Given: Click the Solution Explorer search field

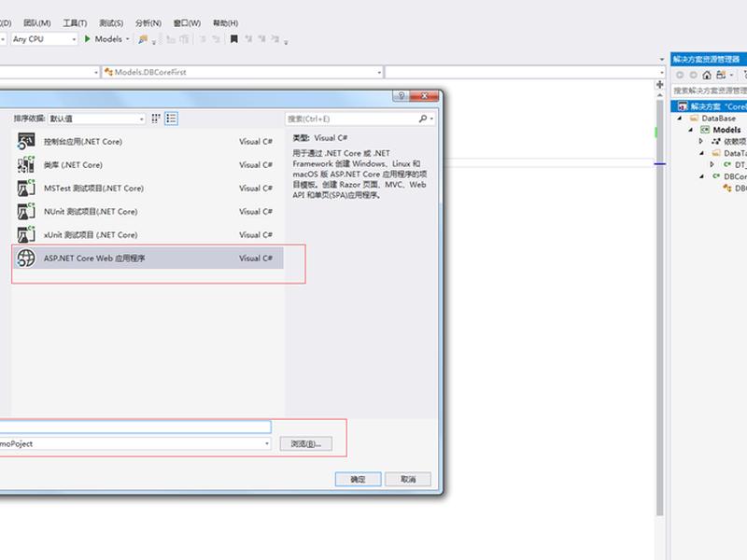Looking at the screenshot, I should coord(709,91).
